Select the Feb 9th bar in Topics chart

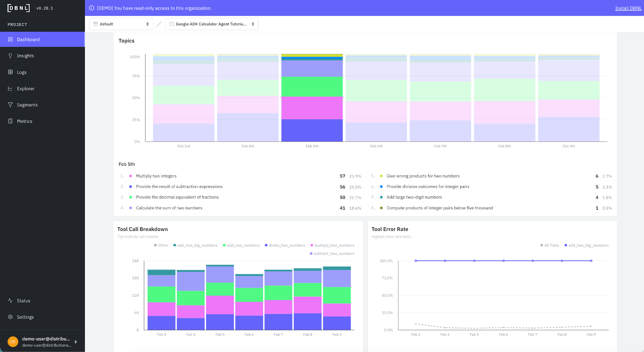tap(569, 98)
